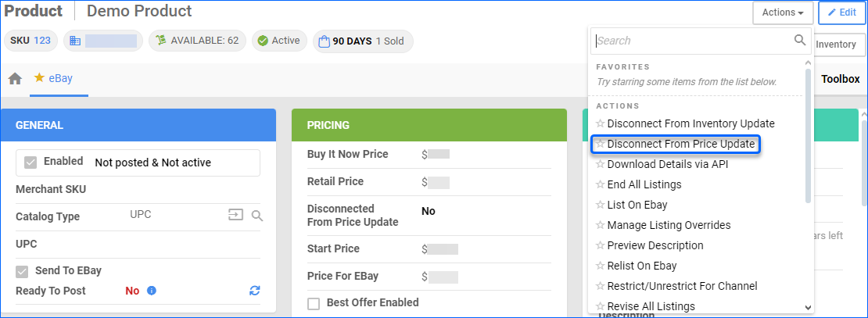This screenshot has height=318, width=868.
Task: Click the info icon next to Ready To Post
Action: point(152,291)
